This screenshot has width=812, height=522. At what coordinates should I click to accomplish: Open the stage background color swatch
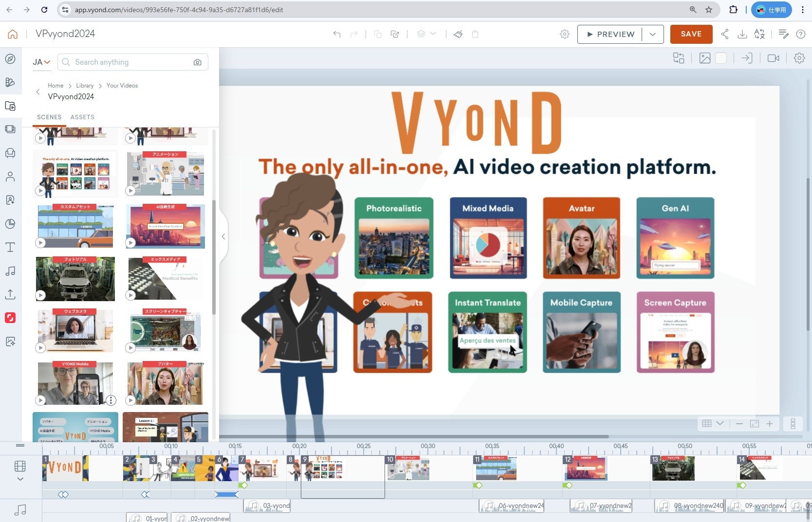click(721, 58)
